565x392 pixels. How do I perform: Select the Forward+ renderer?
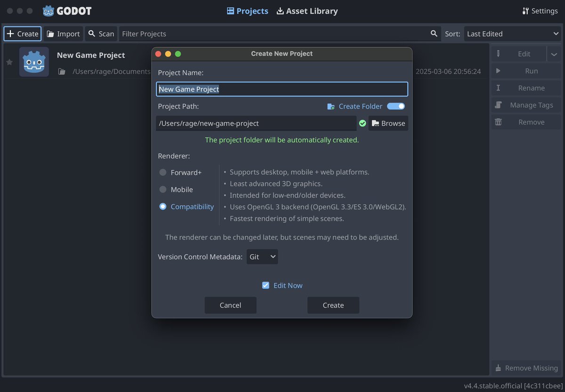click(x=181, y=172)
